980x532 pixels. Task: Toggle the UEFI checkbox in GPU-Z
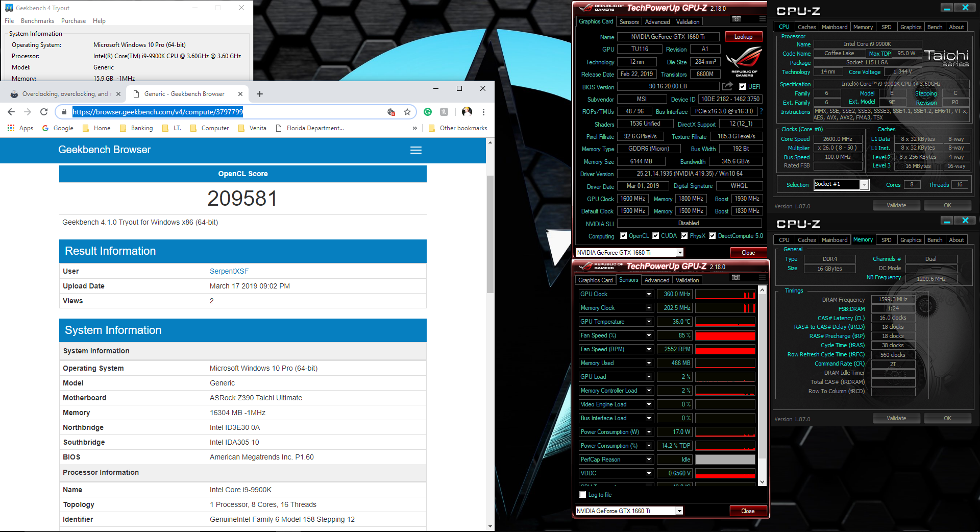(x=742, y=87)
